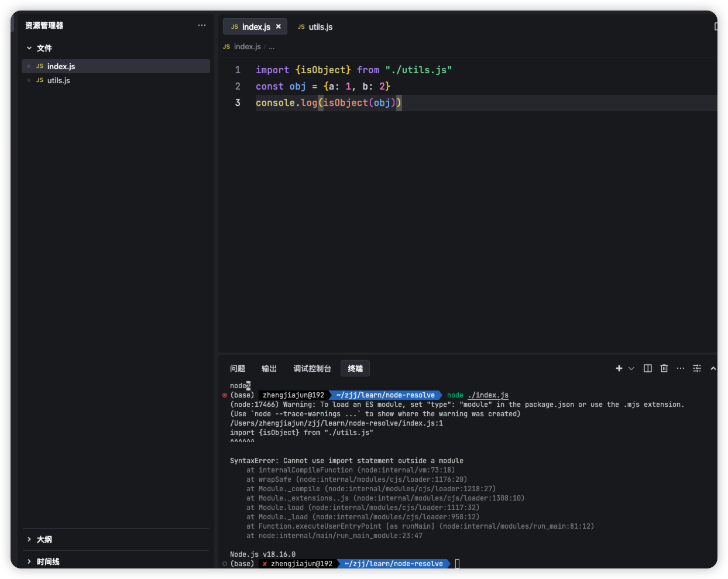Collapse the 文件 section in explorer
Viewport: 728px width, 579px height.
[x=39, y=48]
